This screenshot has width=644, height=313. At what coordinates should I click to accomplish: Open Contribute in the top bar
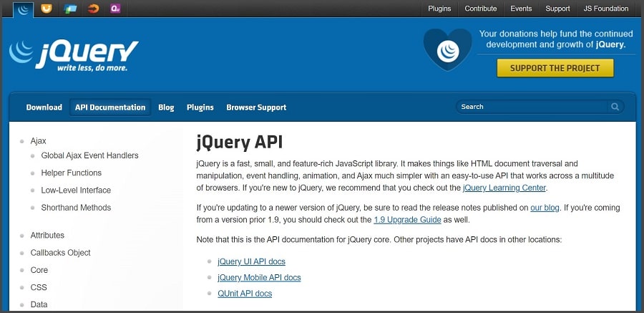(x=481, y=9)
